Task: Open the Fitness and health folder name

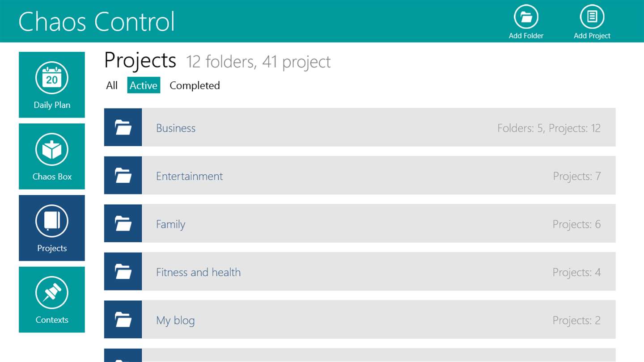Action: click(x=198, y=272)
